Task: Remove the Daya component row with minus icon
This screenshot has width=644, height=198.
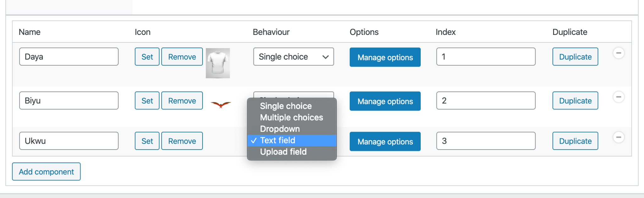Action: [x=619, y=53]
